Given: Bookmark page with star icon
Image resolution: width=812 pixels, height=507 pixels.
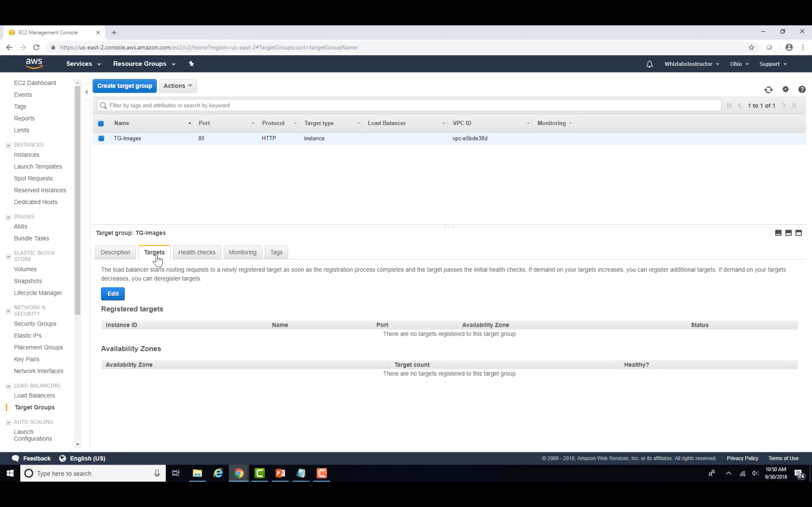Looking at the screenshot, I should click(x=751, y=48).
